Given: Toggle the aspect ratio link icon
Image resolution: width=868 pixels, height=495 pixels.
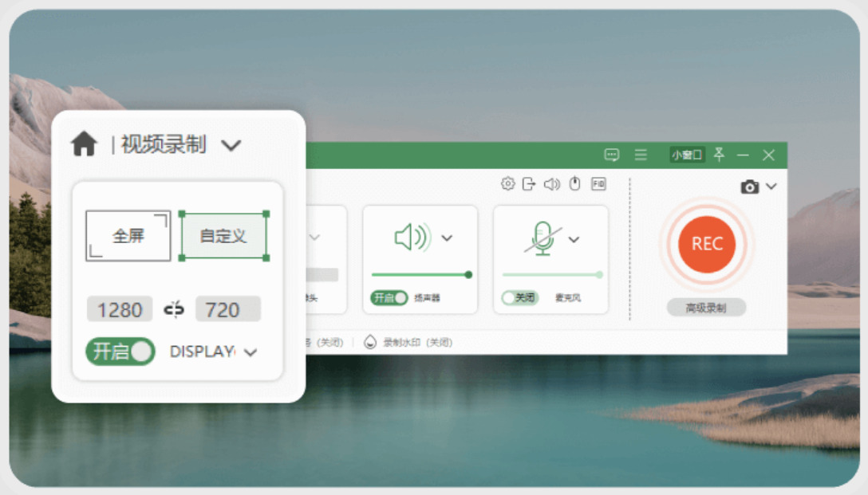Looking at the screenshot, I should coord(174,309).
